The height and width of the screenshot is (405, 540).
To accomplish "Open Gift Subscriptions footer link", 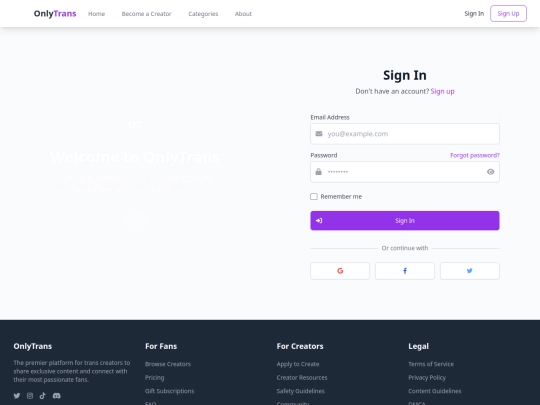I will coord(169,391).
